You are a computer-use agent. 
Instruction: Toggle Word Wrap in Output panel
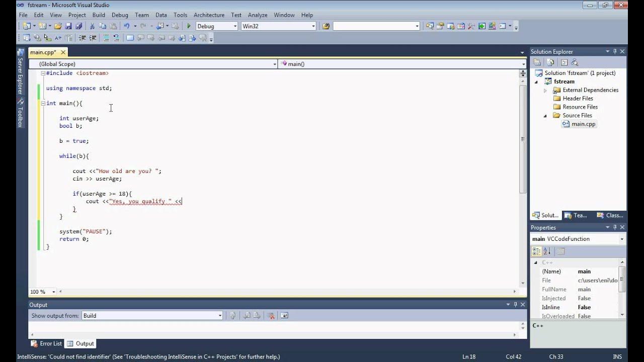click(x=284, y=316)
